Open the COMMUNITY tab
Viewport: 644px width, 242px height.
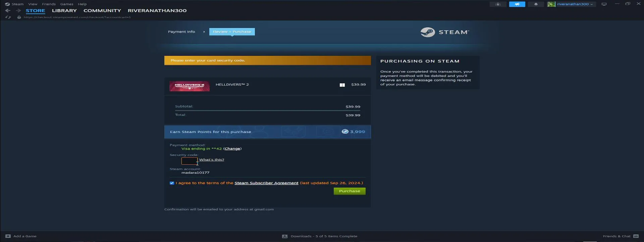[102, 10]
